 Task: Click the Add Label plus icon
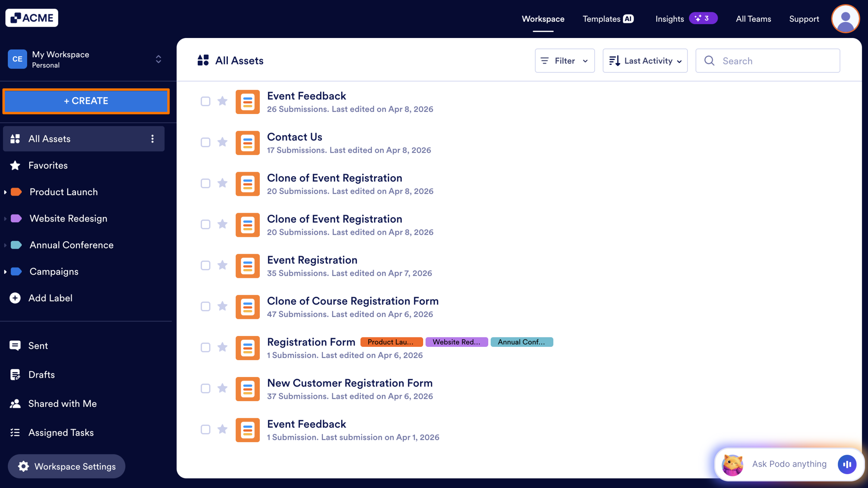[15, 298]
